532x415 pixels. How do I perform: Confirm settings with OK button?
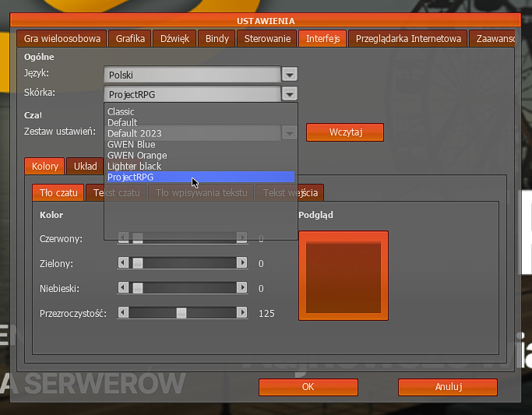(308, 387)
